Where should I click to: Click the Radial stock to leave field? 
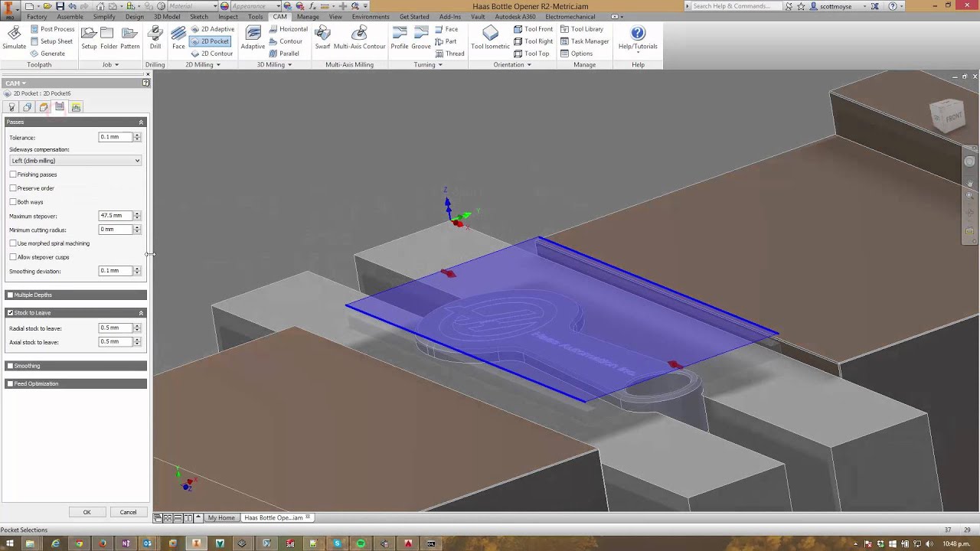tap(116, 328)
